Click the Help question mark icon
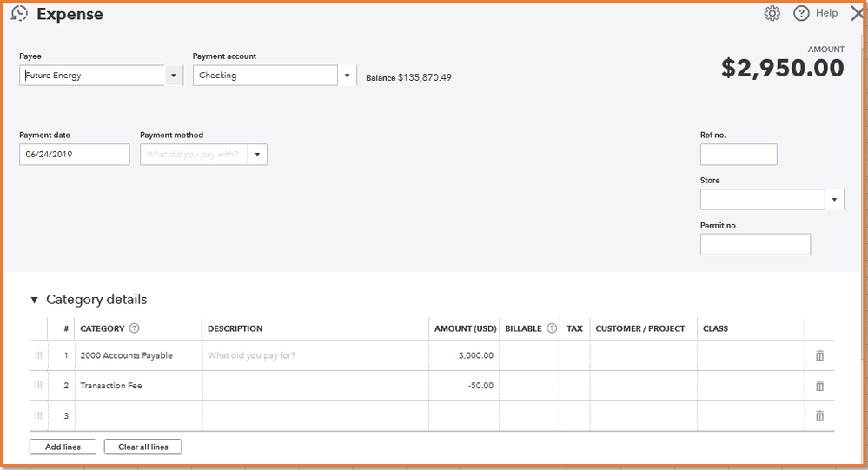Viewport: 868px width, 470px height. coord(801,14)
